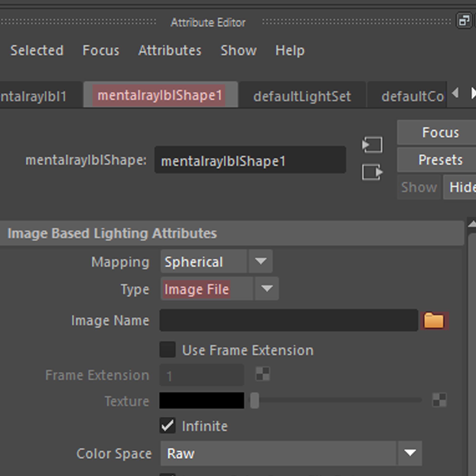Click the Image Name input field
Screen dimensions: 476x476
pyautogui.click(x=288, y=320)
